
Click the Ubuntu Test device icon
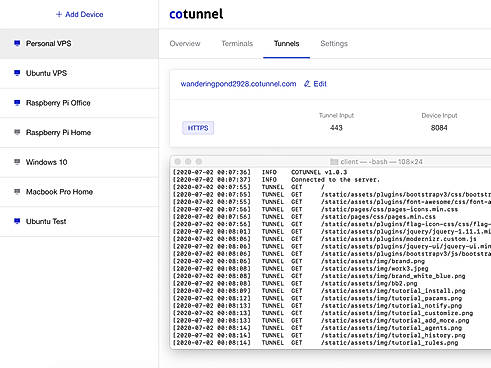point(17,221)
